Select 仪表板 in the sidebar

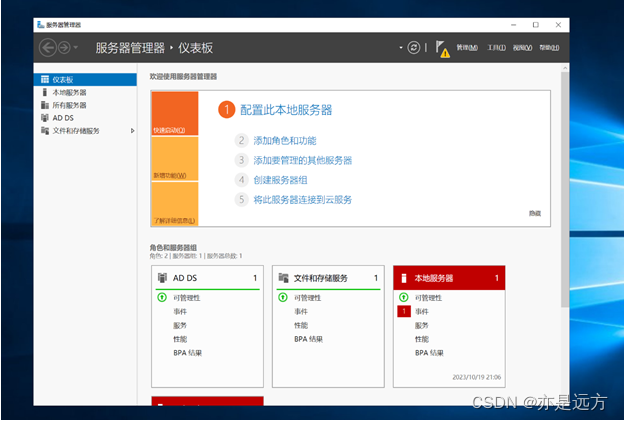pyautogui.click(x=85, y=80)
